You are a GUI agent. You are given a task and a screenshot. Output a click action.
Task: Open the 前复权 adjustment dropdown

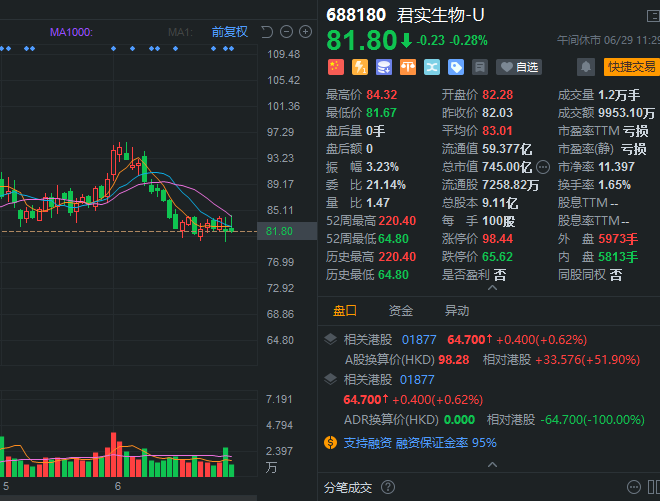tap(229, 32)
